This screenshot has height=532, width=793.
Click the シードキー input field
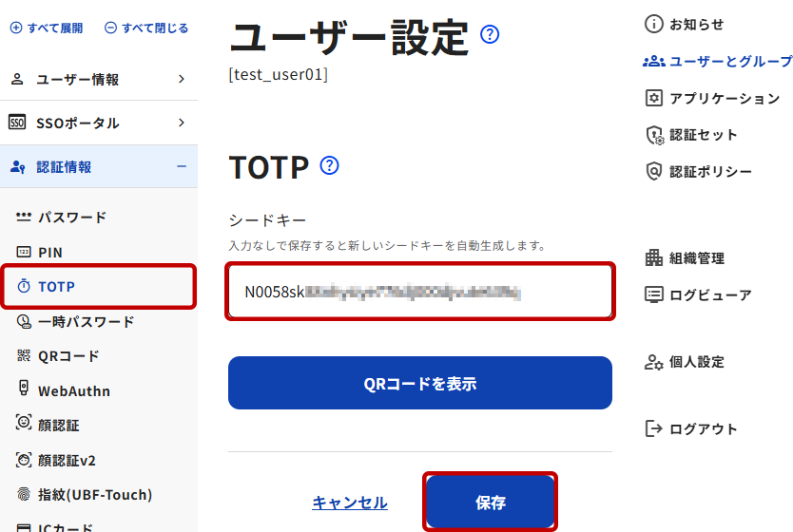pos(419,293)
